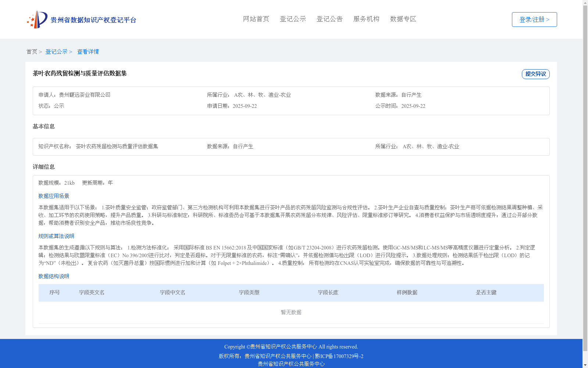Click the 基本信息 section heading

point(44,126)
